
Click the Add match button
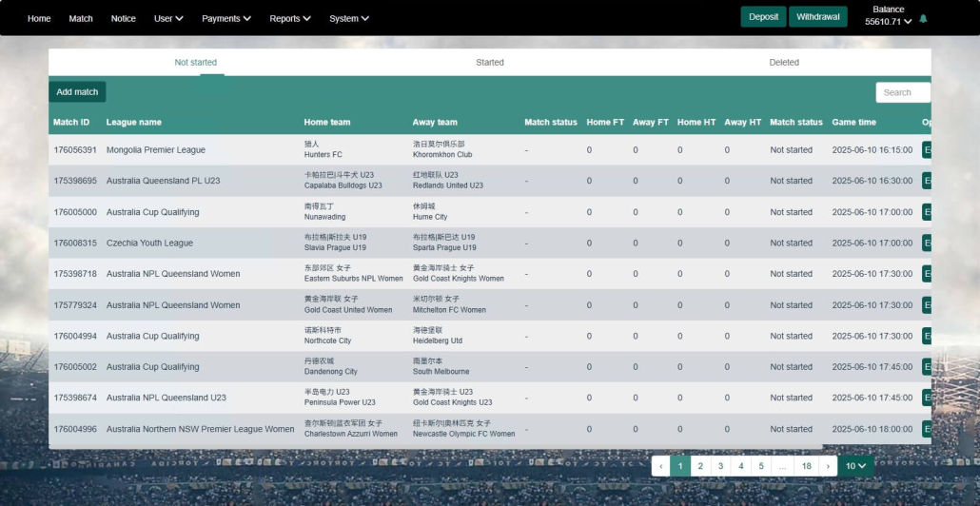[x=77, y=92]
